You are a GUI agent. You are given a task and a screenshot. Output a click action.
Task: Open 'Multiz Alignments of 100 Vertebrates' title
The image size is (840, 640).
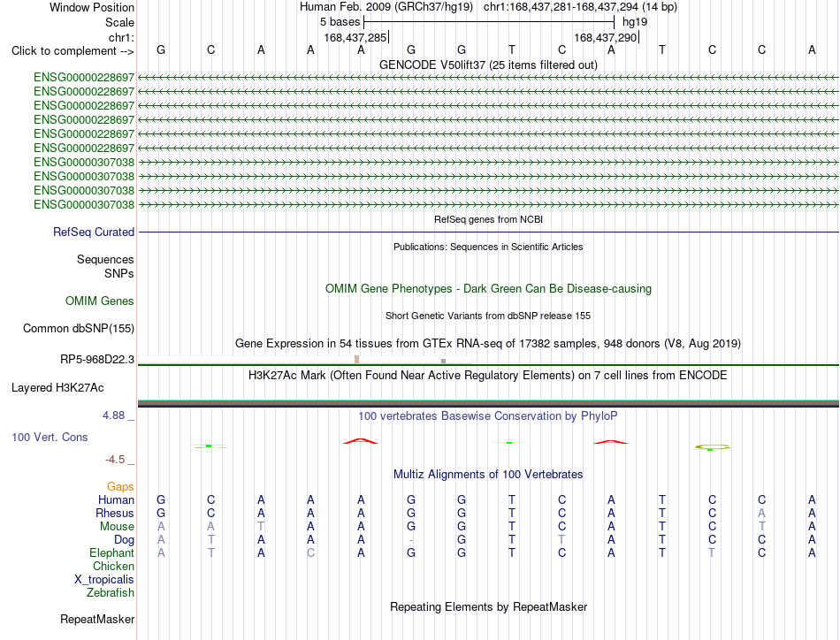coord(488,474)
